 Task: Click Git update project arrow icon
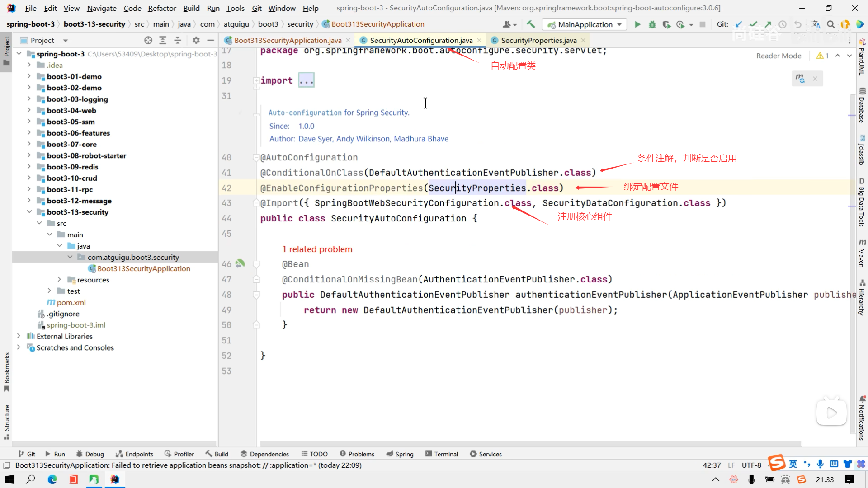pos(738,24)
